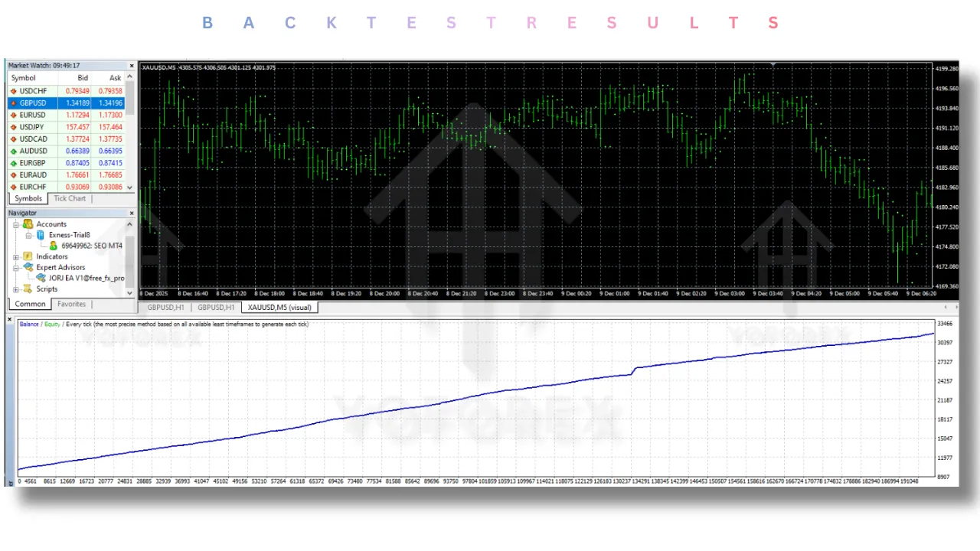Expand the Indicators tree node
The height and width of the screenshot is (551, 980).
[16, 257]
